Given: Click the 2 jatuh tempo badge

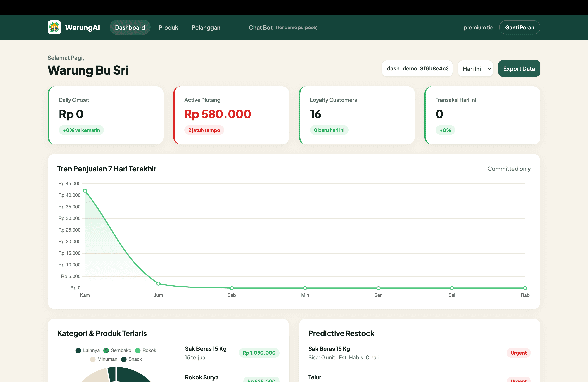Looking at the screenshot, I should pos(204,130).
